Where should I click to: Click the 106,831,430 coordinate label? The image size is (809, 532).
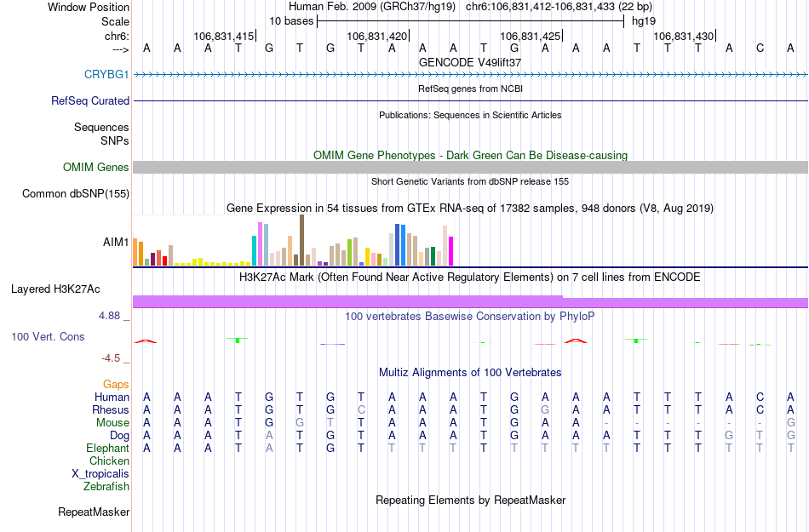pyautogui.click(x=684, y=36)
